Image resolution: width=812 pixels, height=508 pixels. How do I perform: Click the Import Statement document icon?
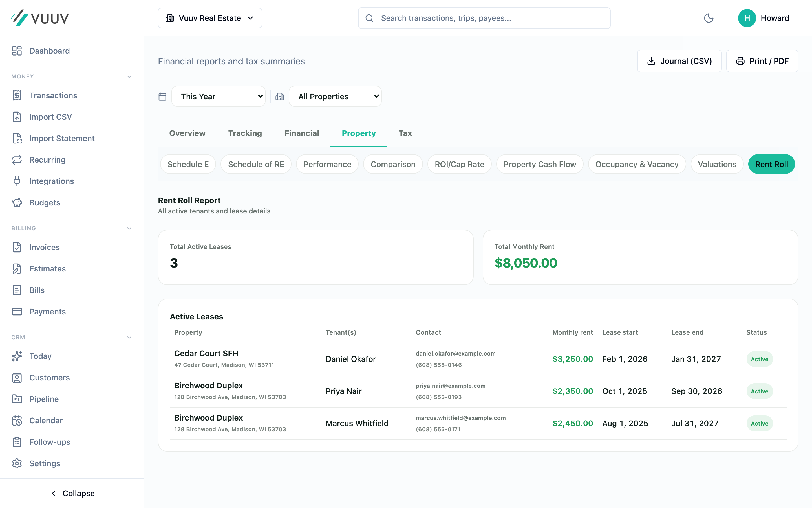point(17,138)
